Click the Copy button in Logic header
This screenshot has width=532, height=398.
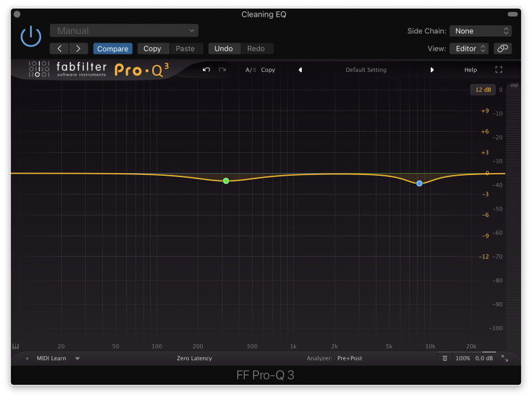point(152,49)
